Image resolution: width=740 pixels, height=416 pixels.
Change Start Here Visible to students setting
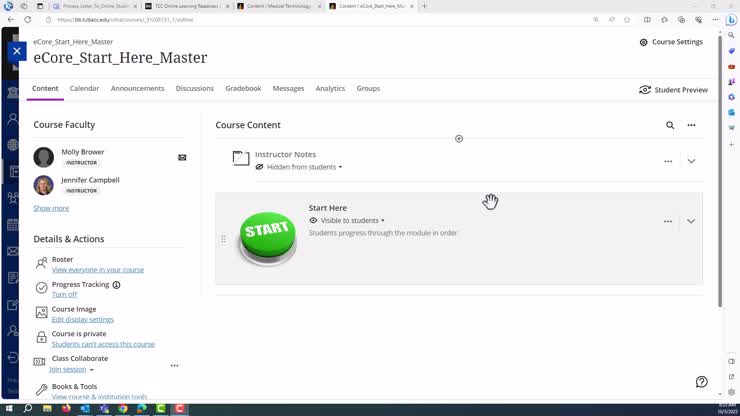tap(346, 221)
